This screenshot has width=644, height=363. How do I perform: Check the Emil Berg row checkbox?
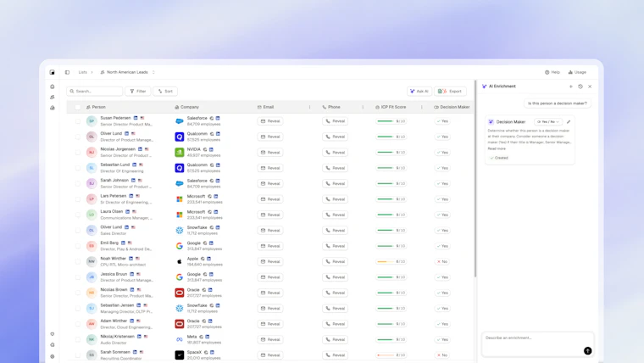(78, 246)
